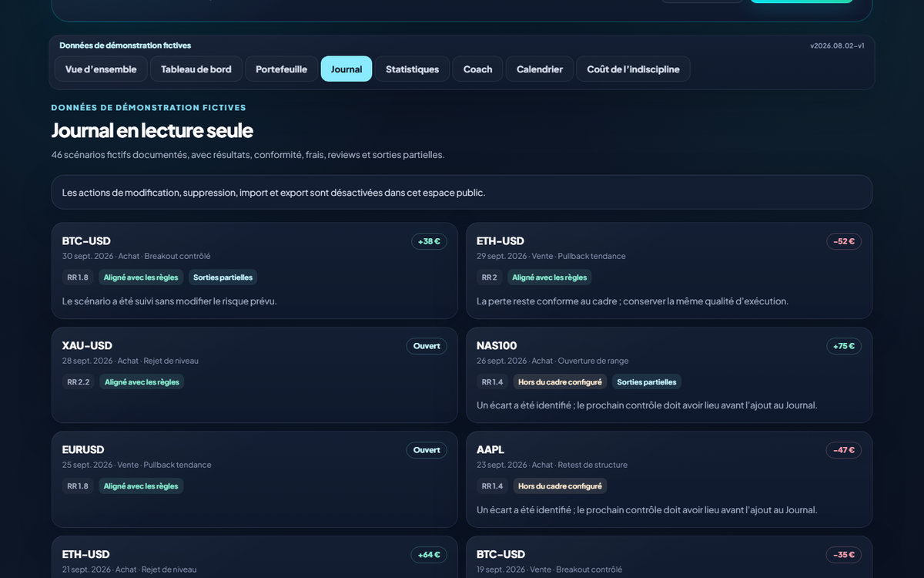Select the NAS100 card title
This screenshot has width=924, height=578.
[497, 346]
